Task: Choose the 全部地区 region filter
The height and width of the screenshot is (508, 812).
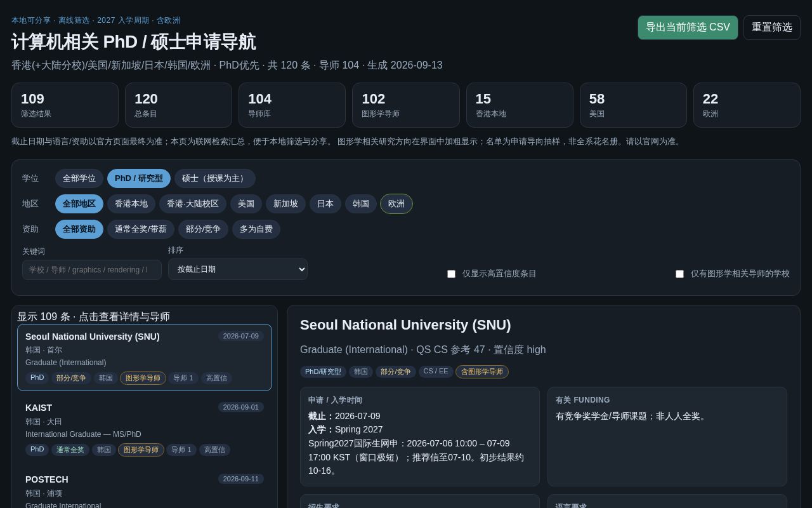Action: (x=79, y=204)
